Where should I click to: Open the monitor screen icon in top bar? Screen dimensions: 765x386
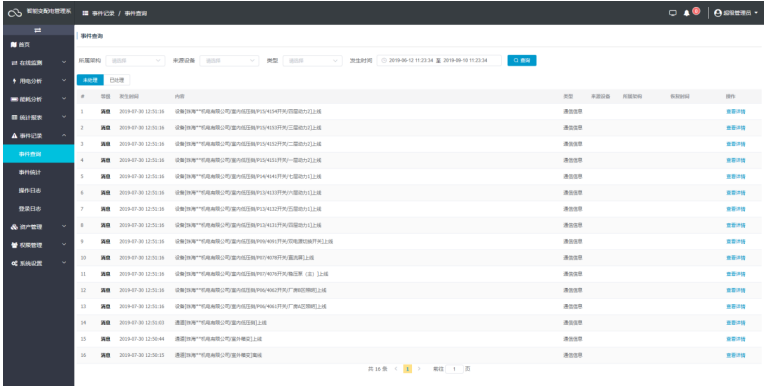click(x=673, y=13)
